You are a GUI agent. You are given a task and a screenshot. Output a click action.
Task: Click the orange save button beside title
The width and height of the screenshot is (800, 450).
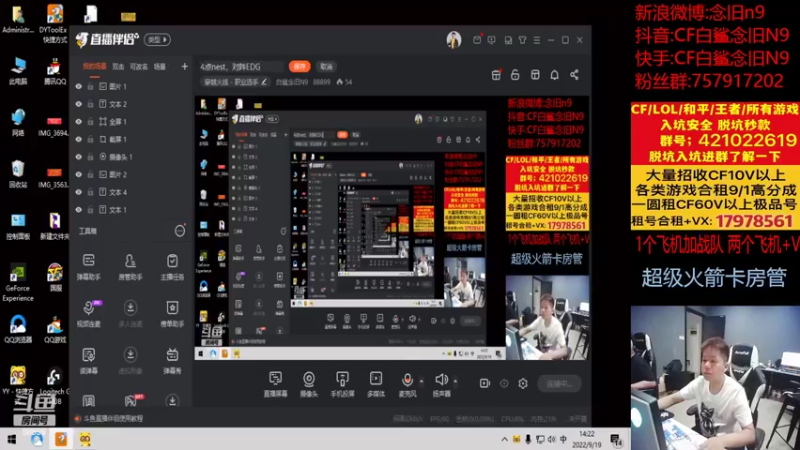click(x=299, y=66)
